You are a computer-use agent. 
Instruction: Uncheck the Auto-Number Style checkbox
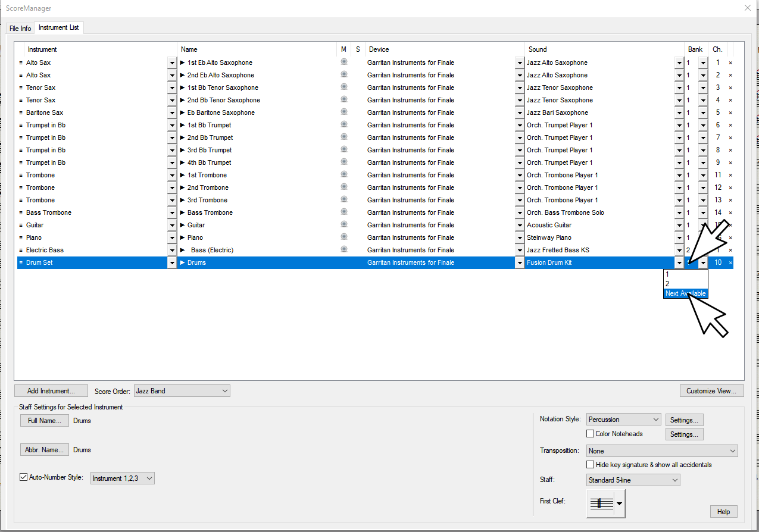pos(24,477)
